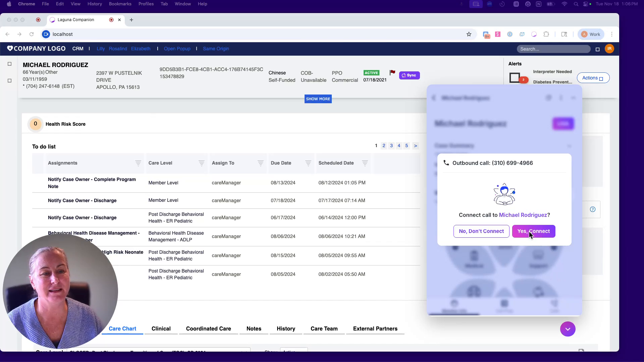Open the Show Active dropdown at bottom
Screen dimensions: 644x362
tap(294, 351)
